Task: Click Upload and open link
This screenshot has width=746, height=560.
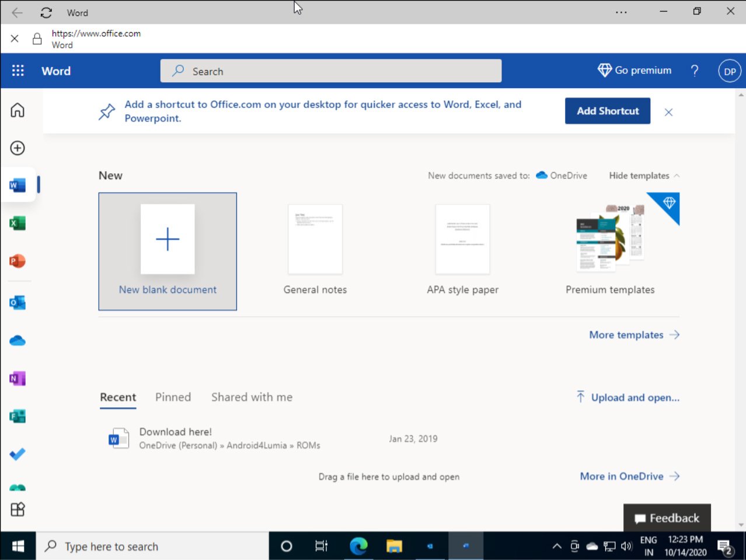Action: (x=628, y=397)
